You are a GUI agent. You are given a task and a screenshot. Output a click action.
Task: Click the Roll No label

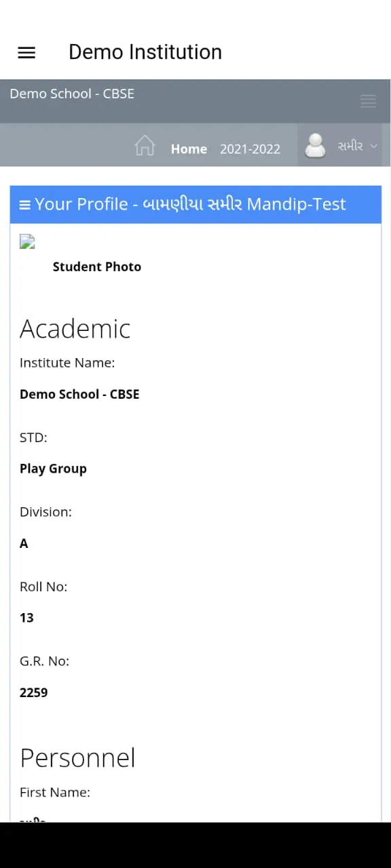coord(43,587)
